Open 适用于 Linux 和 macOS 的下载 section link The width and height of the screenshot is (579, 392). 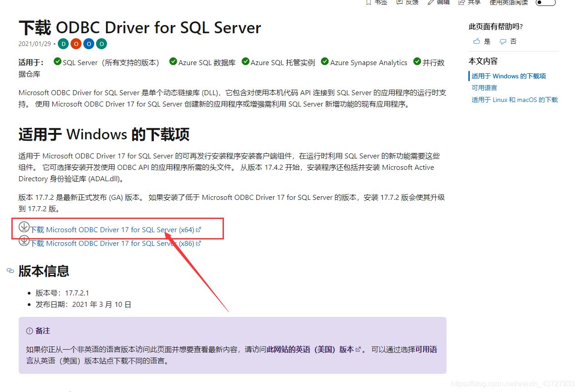click(514, 100)
